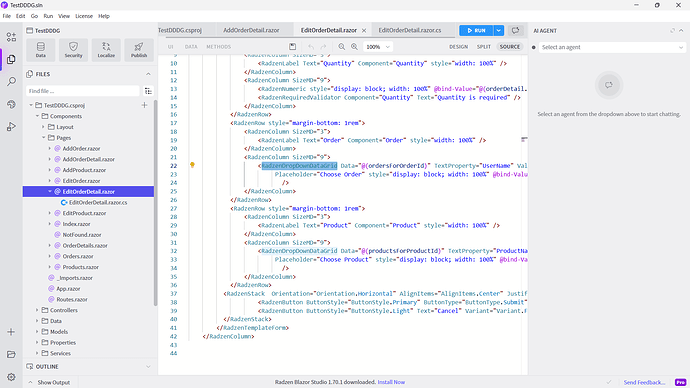Open the Publish tool

(x=139, y=50)
